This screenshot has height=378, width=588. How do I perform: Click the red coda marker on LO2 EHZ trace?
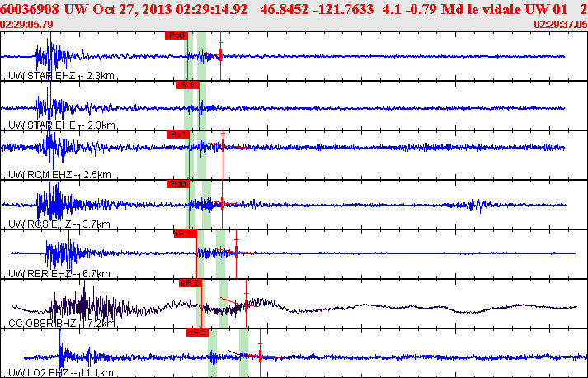[x=260, y=355]
